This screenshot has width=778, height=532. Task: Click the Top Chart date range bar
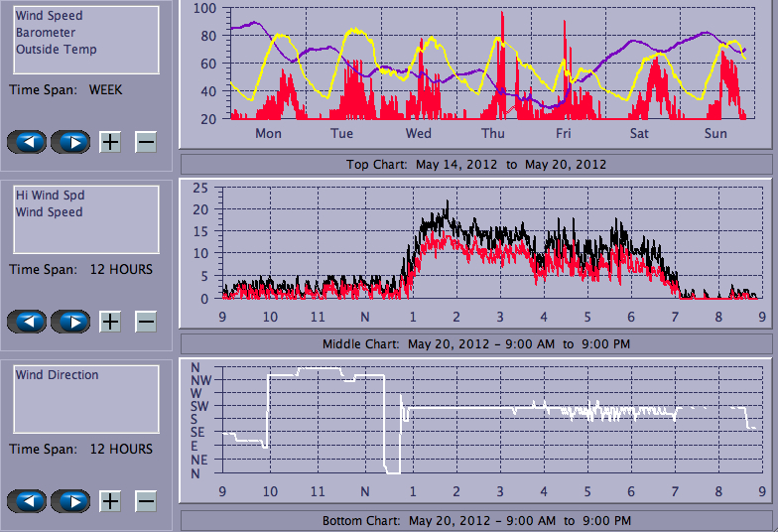[x=475, y=164]
